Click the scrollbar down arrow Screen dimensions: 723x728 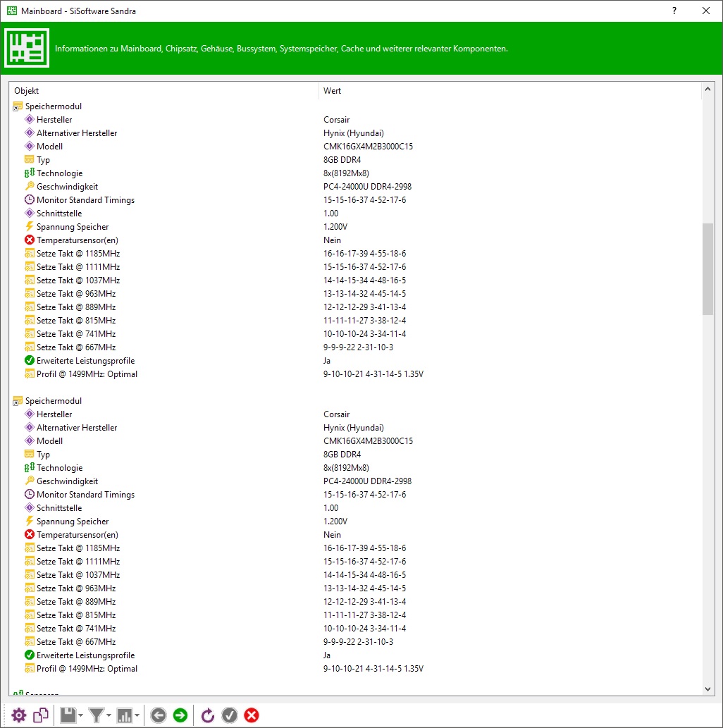click(x=707, y=689)
